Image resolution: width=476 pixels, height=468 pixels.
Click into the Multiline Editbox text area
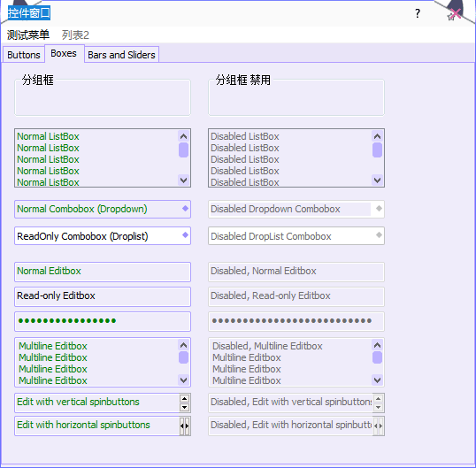pos(97,363)
